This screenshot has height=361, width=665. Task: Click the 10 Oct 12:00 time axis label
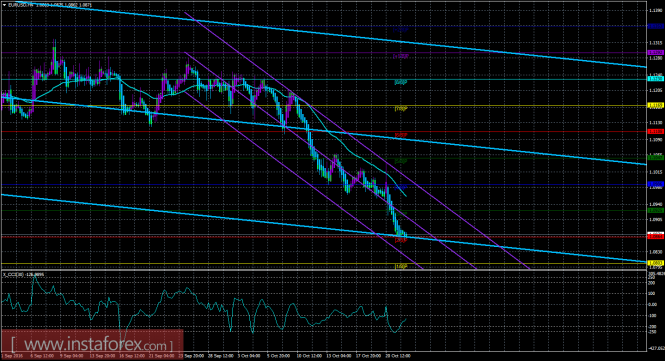[309, 356]
